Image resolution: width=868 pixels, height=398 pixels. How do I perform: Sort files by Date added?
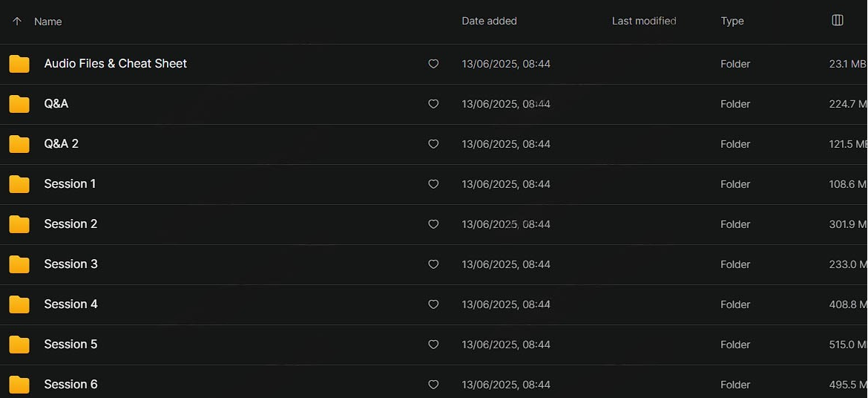coord(489,22)
